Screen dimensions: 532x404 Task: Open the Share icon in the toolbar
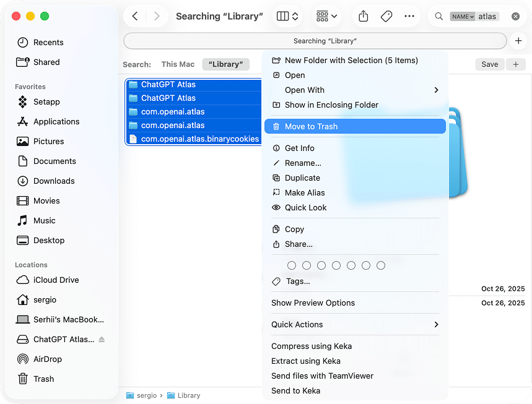[x=363, y=16]
